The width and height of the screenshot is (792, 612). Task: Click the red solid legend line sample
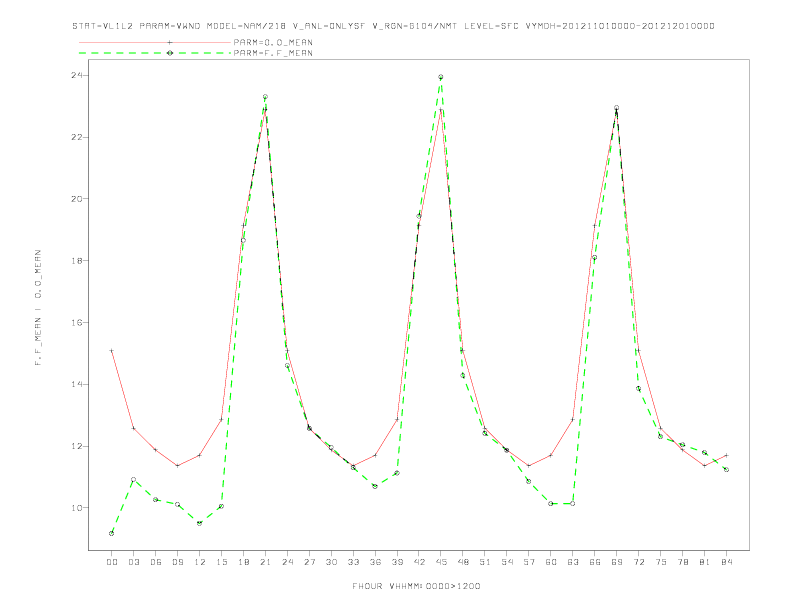[x=155, y=42]
